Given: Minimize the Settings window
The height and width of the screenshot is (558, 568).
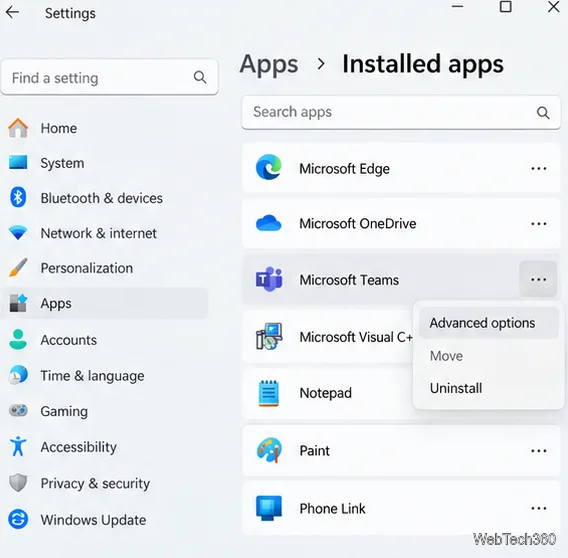Looking at the screenshot, I should point(457,7).
